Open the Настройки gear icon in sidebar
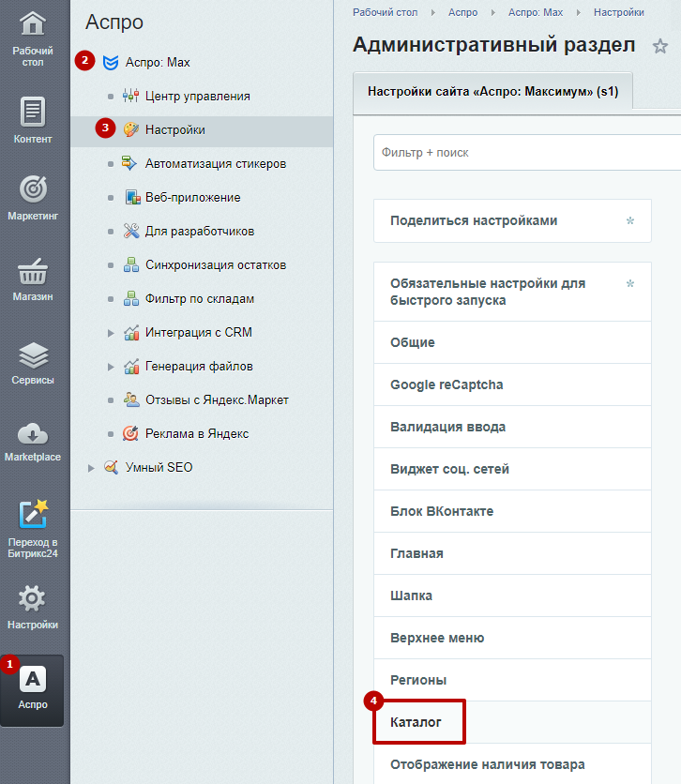Viewport: 681px width, 784px height. (x=32, y=598)
